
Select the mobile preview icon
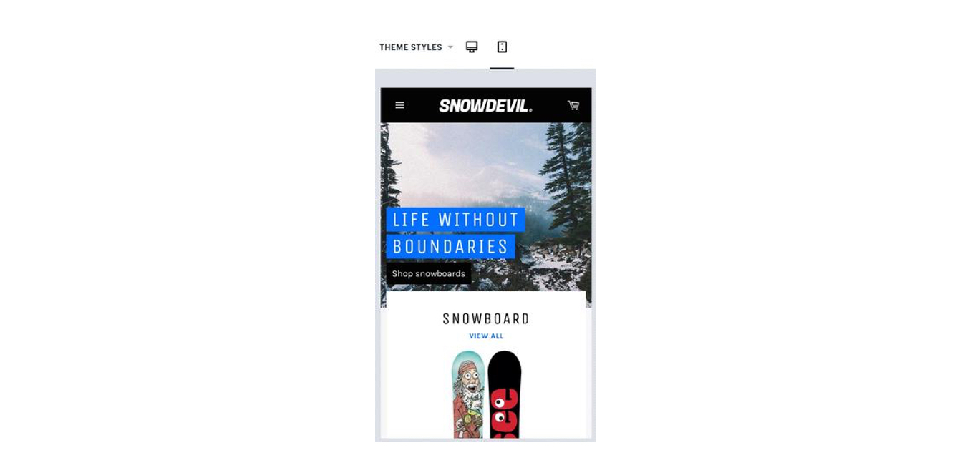click(x=502, y=47)
